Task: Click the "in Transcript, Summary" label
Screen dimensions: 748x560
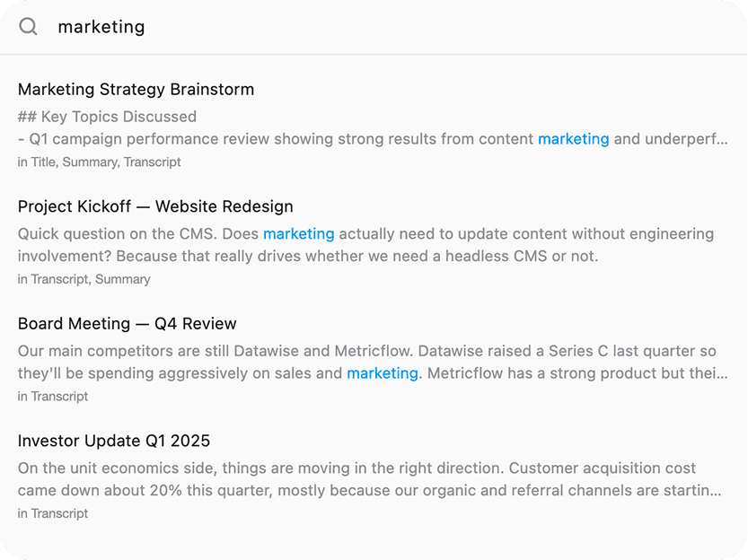Action: pos(84,279)
